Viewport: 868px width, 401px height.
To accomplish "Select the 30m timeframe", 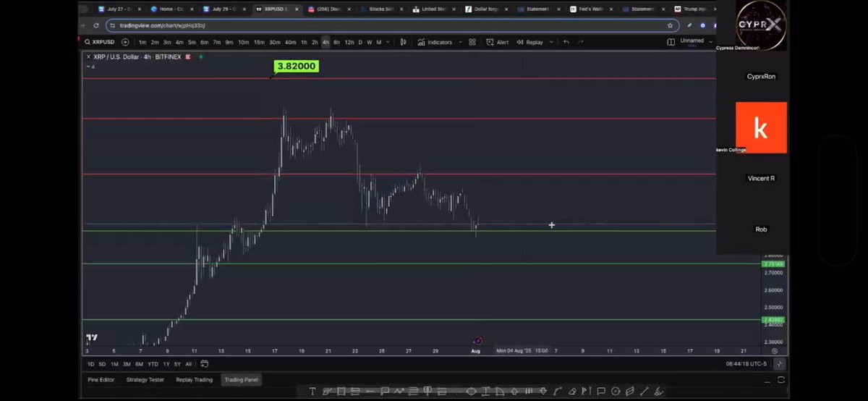I will [x=275, y=42].
